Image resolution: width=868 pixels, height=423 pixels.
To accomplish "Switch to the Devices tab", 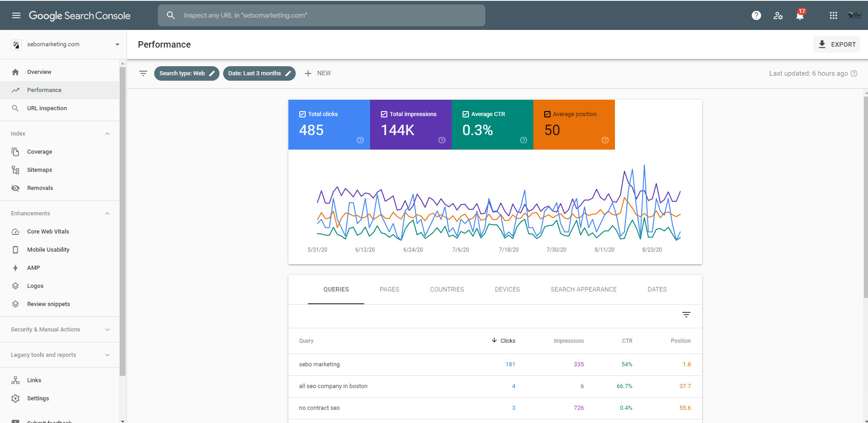I will tap(507, 289).
